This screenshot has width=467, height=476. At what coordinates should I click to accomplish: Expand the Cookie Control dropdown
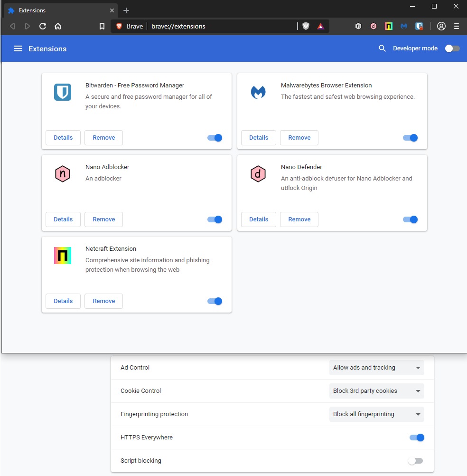pyautogui.click(x=376, y=391)
